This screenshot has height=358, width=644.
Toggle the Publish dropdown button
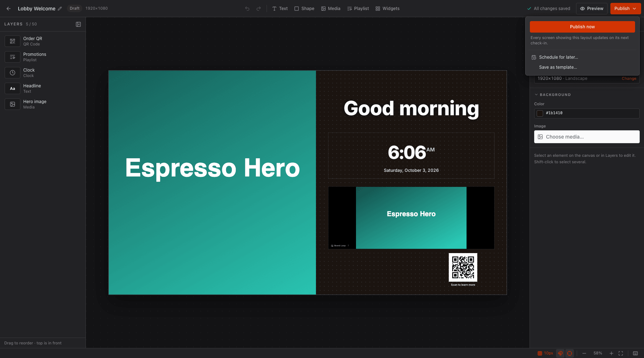click(625, 9)
